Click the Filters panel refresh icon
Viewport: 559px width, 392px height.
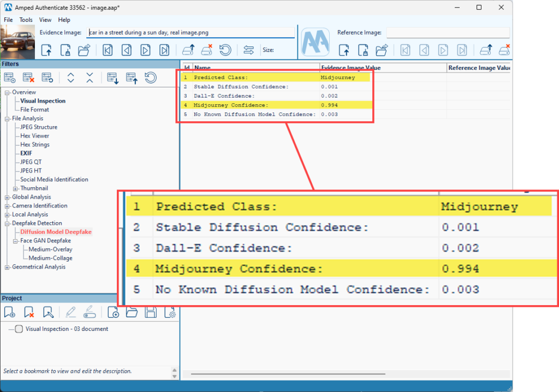tap(151, 78)
